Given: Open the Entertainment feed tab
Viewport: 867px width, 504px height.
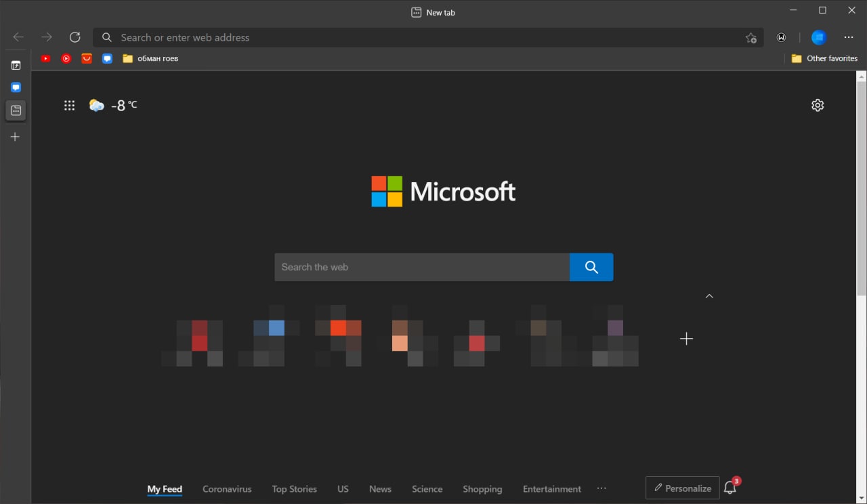Looking at the screenshot, I should (552, 489).
